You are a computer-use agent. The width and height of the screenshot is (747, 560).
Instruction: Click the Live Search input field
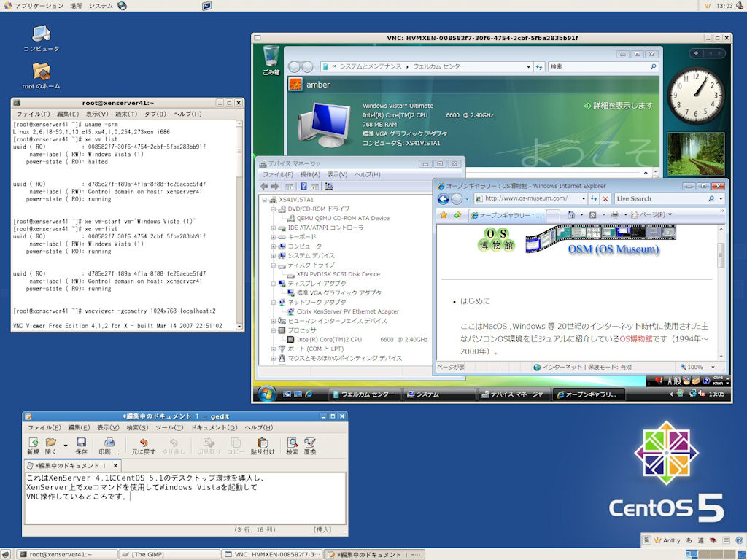pyautogui.click(x=661, y=198)
